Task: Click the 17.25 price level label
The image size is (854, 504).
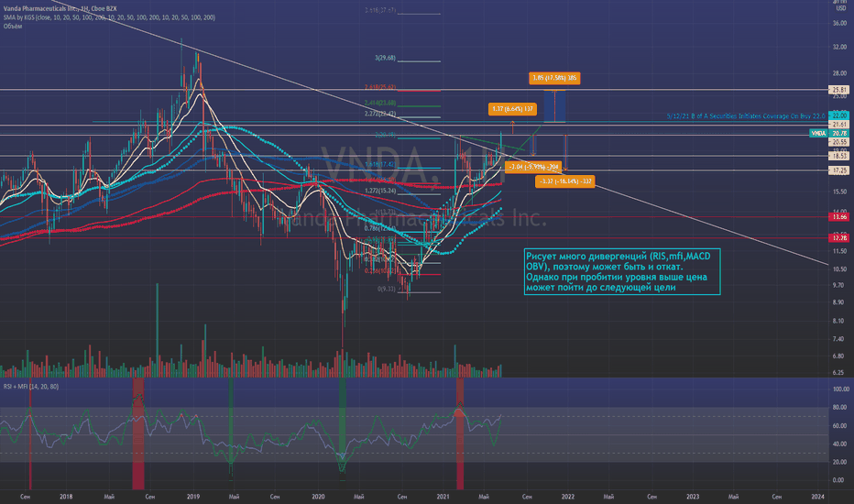Action: coord(838,170)
